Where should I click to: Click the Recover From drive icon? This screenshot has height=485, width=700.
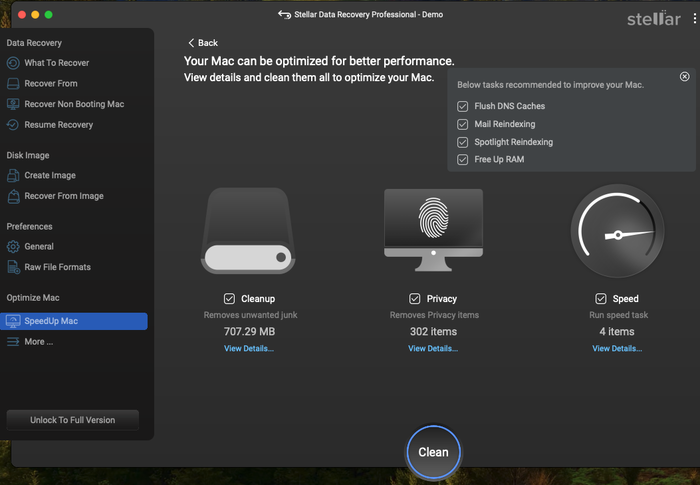(x=13, y=84)
